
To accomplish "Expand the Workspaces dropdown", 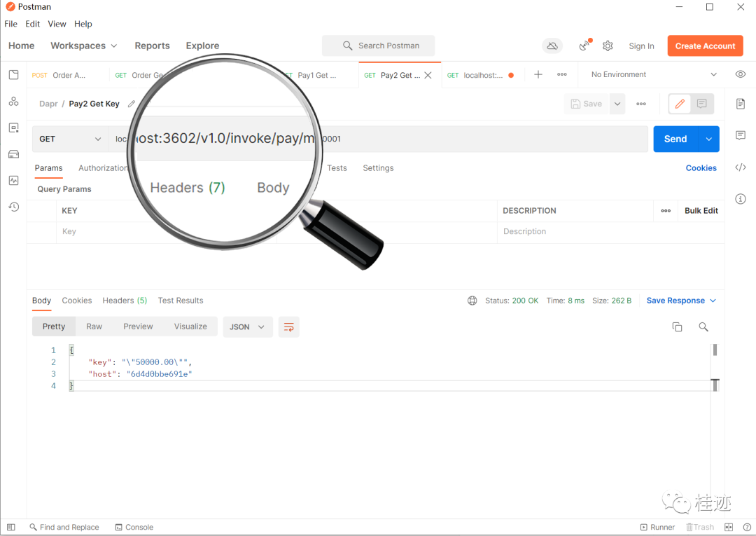I will [83, 46].
